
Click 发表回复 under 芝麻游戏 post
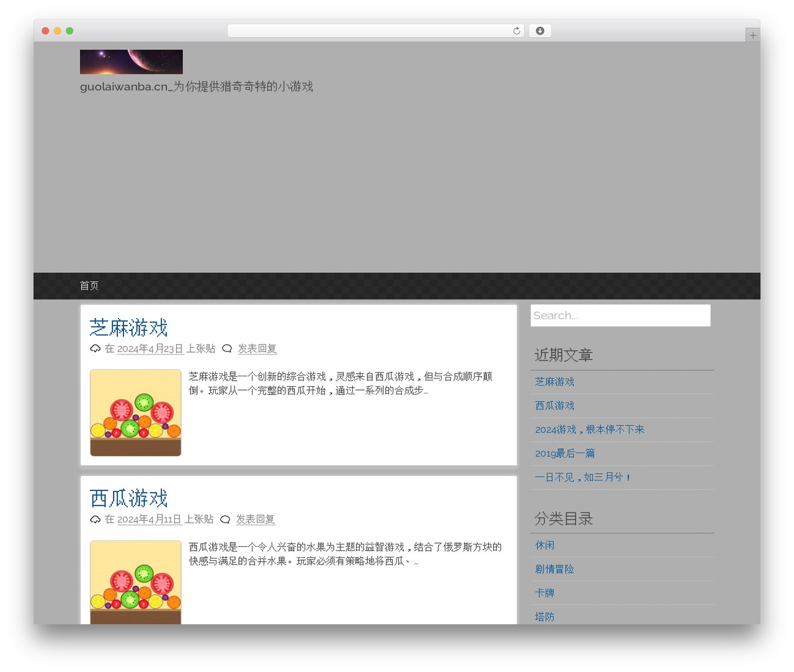tap(257, 348)
